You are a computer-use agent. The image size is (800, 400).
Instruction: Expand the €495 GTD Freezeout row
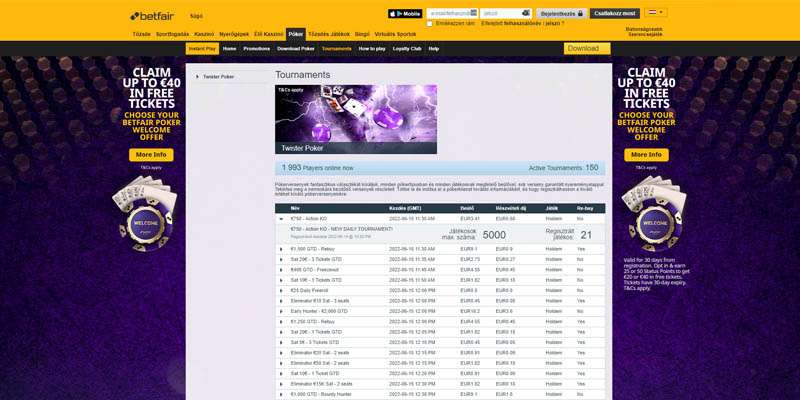click(x=281, y=270)
